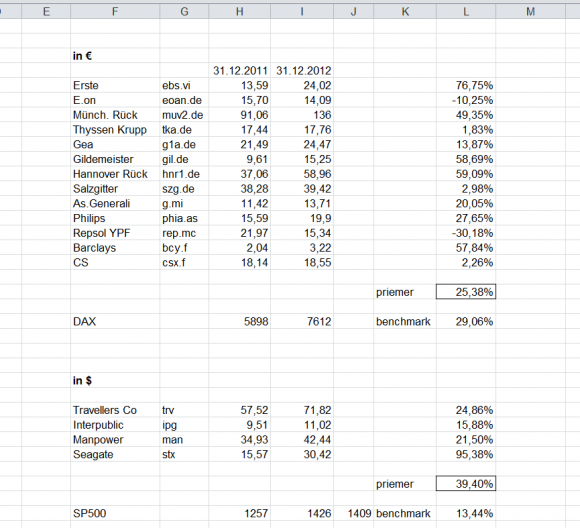Select the 31.12.2012 date header cell
Viewport: 580px width, 528px height.
(302, 71)
